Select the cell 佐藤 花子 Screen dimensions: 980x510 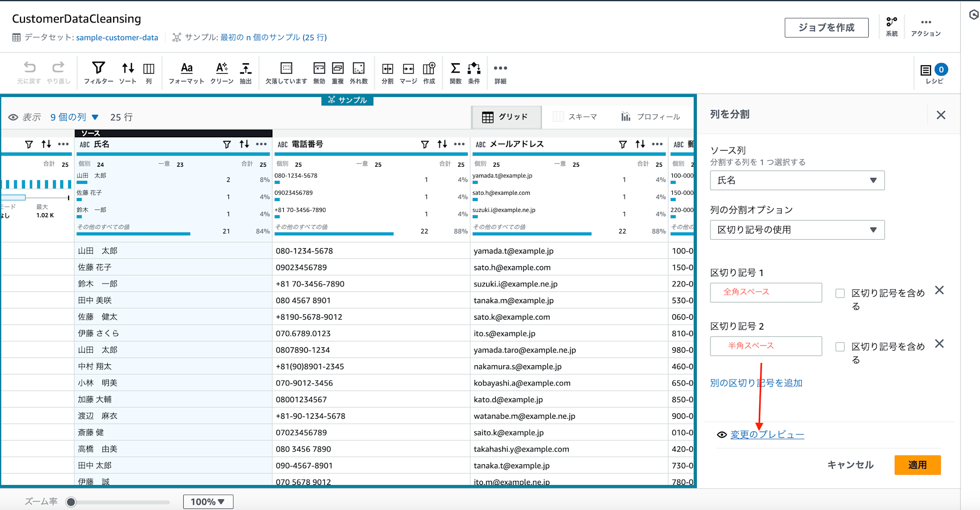[173, 267]
